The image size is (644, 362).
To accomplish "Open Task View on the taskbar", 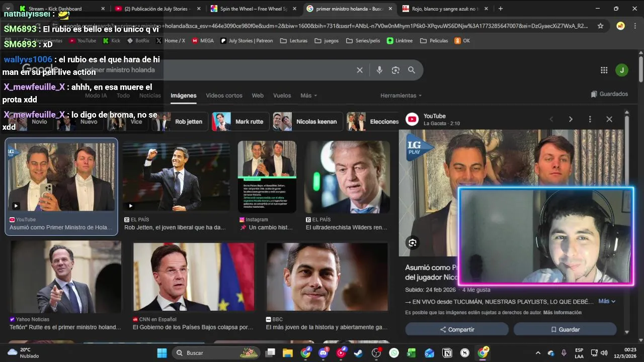I will pos(271,353).
